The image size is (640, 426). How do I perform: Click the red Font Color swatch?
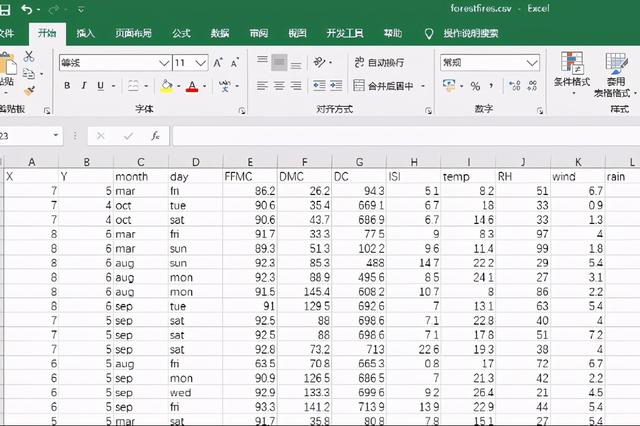click(192, 86)
